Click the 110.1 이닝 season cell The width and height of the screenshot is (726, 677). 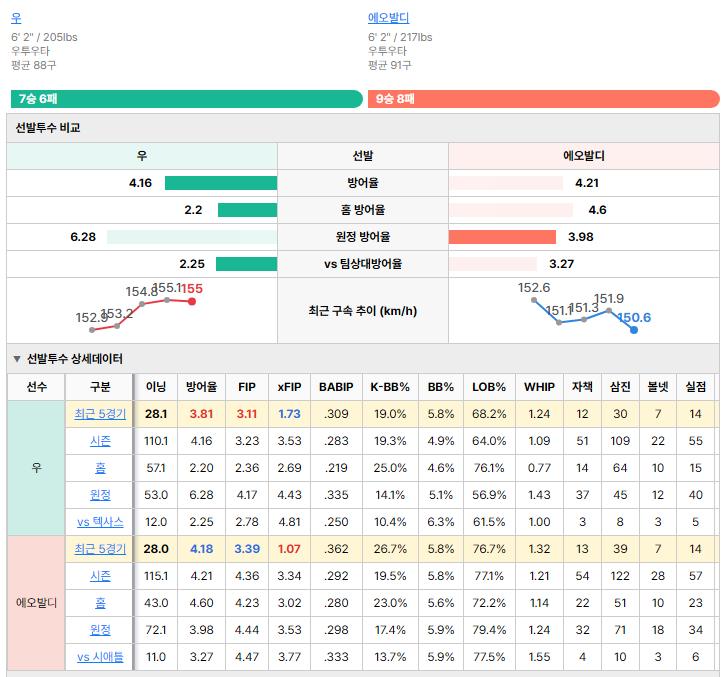[156, 441]
